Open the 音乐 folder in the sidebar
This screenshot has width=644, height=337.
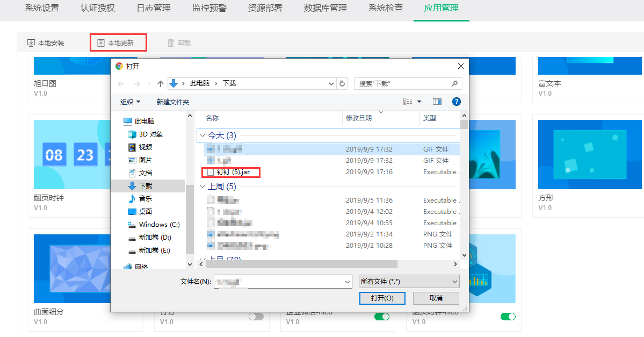(x=145, y=198)
